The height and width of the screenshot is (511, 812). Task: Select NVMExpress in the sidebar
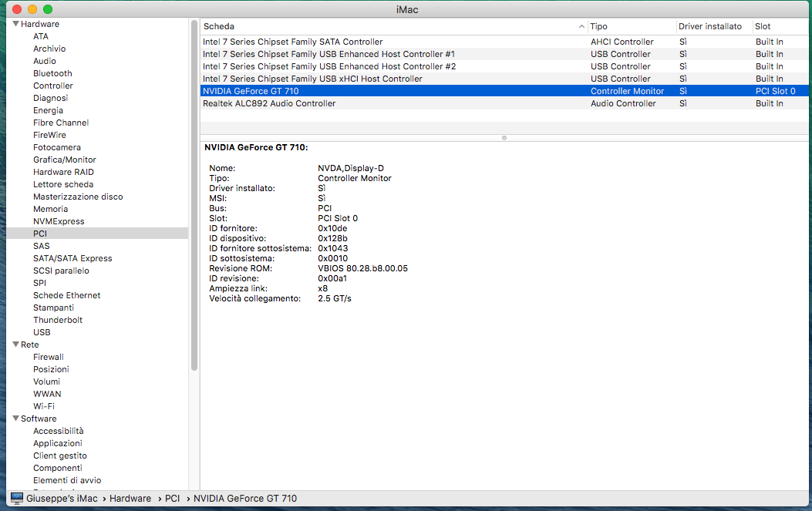pos(59,222)
